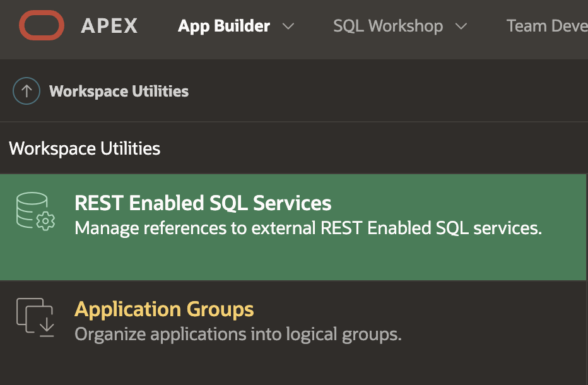Image resolution: width=588 pixels, height=385 pixels.
Task: Click the up arrow parent page icon
Action: tap(26, 91)
